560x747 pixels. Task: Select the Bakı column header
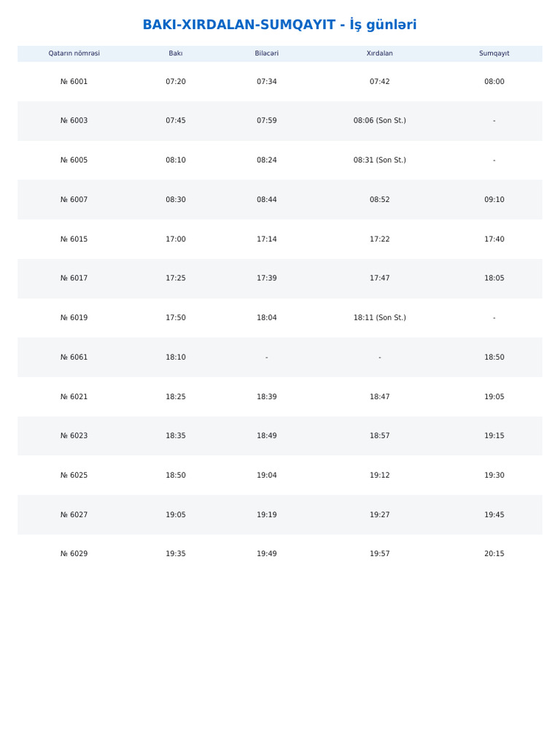pos(176,53)
